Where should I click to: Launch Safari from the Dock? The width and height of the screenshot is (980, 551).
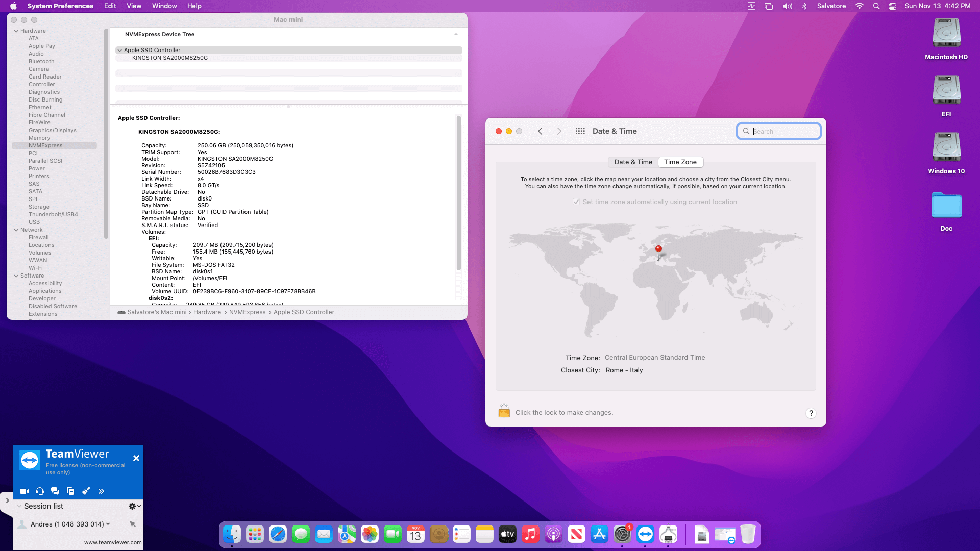(x=278, y=534)
